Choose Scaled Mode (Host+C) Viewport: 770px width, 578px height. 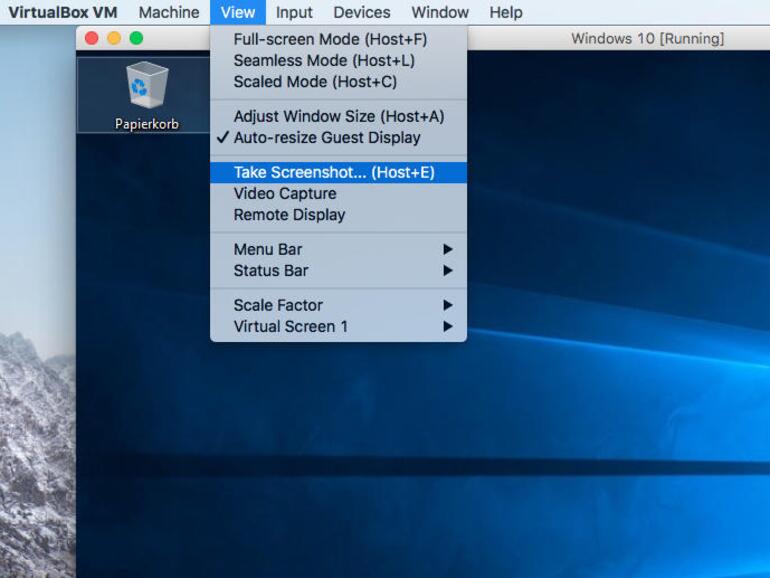coord(338,82)
